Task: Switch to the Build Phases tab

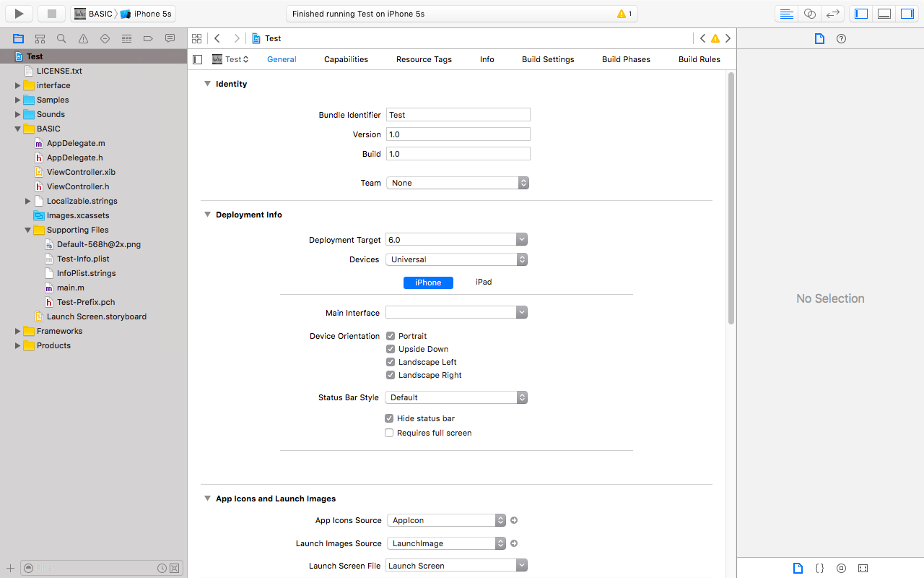Action: coord(626,59)
